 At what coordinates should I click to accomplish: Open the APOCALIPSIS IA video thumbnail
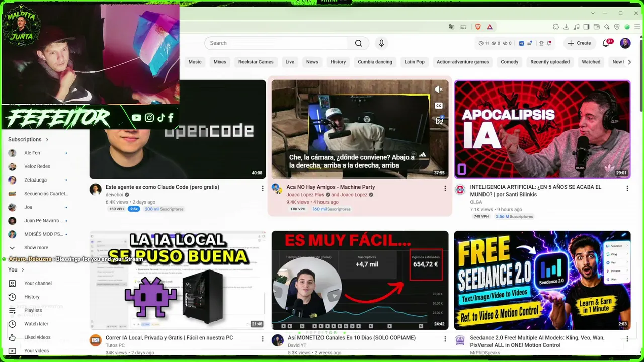[x=542, y=129]
